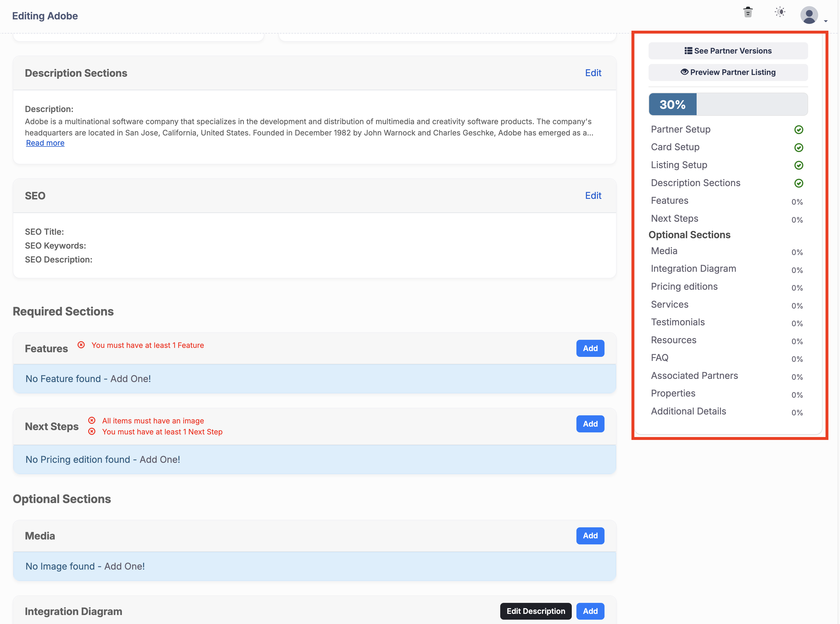Click the 'SEO Description:' label
The image size is (840, 624).
[x=58, y=260]
